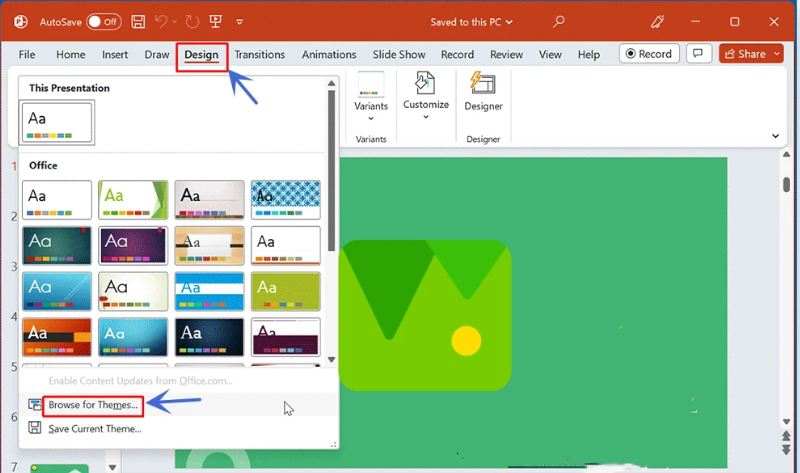Image resolution: width=800 pixels, height=473 pixels.
Task: Open the Record ribbon tab
Action: (x=457, y=55)
